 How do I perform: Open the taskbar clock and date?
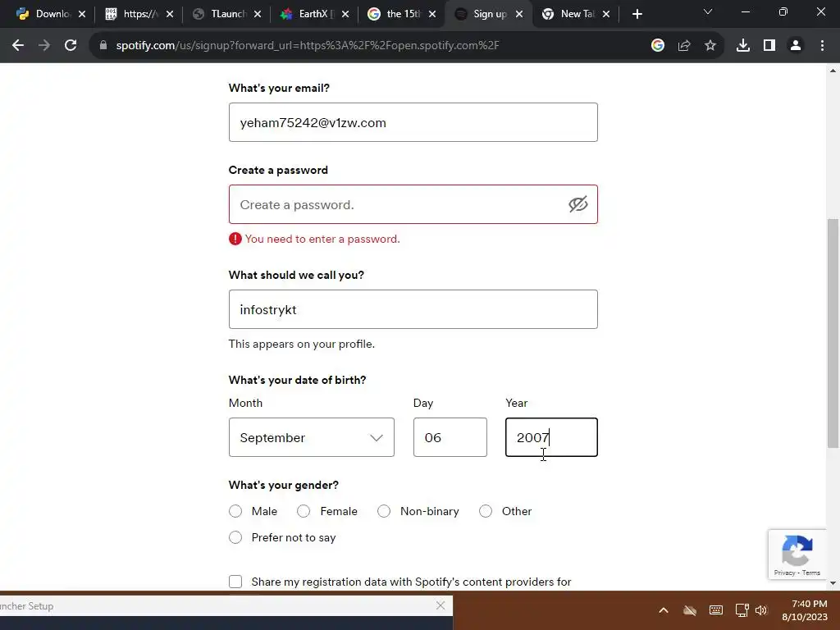804,610
